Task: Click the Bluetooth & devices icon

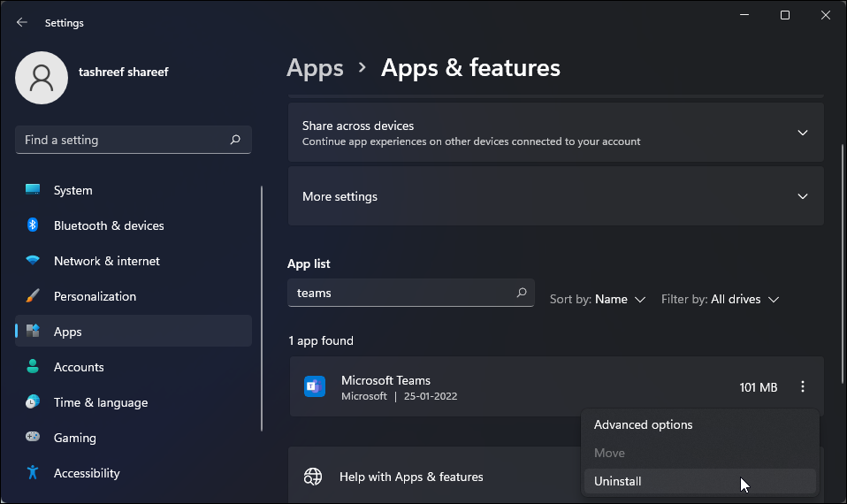Action: pos(33,225)
